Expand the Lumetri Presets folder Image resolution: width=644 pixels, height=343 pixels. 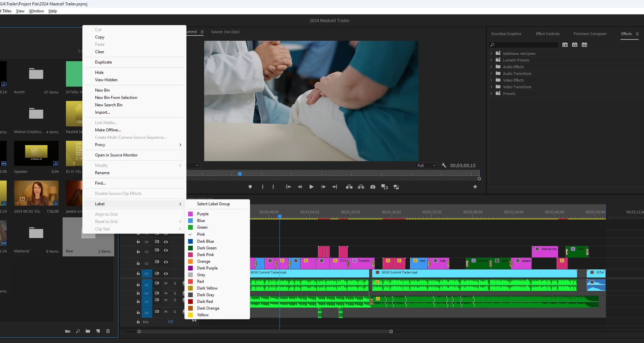pyautogui.click(x=491, y=60)
